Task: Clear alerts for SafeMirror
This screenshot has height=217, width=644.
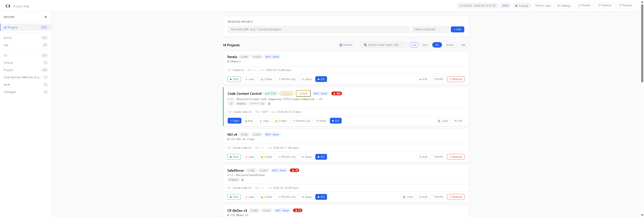Action: (x=408, y=197)
